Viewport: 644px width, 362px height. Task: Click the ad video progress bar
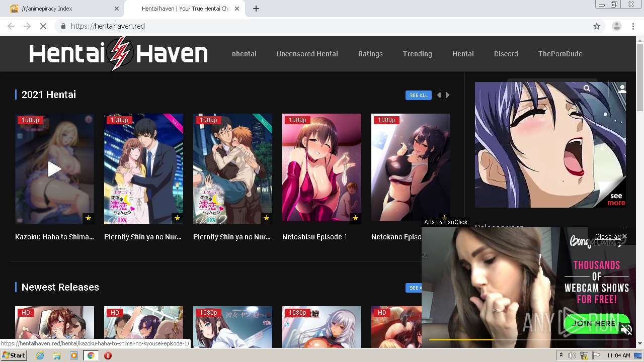528,340
